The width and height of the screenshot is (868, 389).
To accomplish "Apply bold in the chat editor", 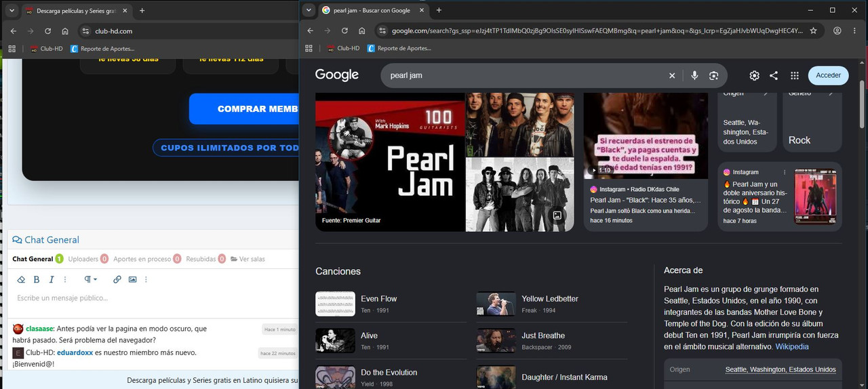I will [x=37, y=279].
